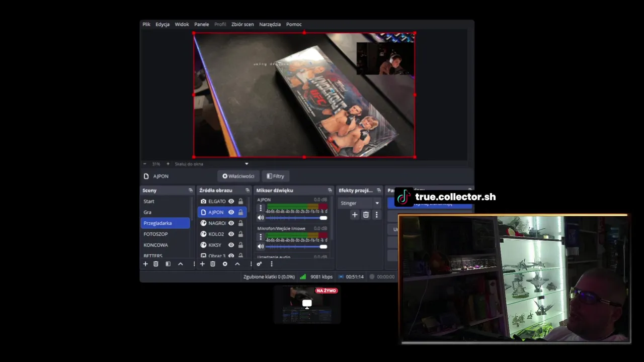Open the Pomoc menu
The height and width of the screenshot is (362, 644).
[x=294, y=24]
